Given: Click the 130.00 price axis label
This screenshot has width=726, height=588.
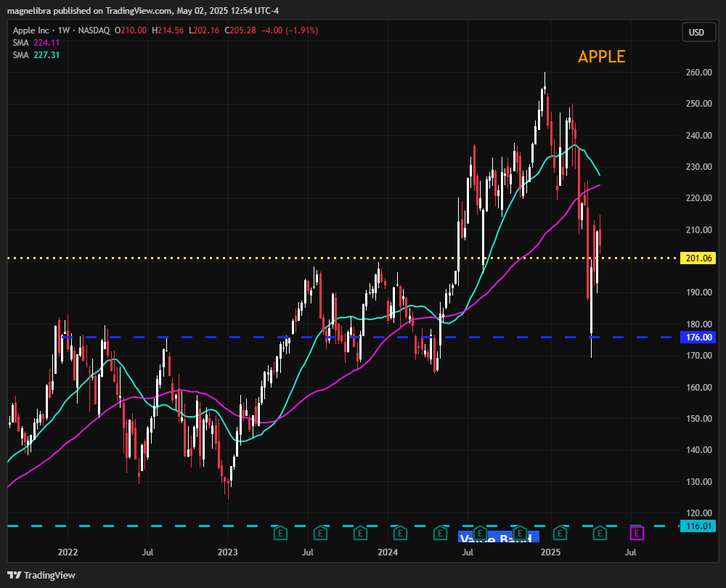Looking at the screenshot, I should click(698, 481).
